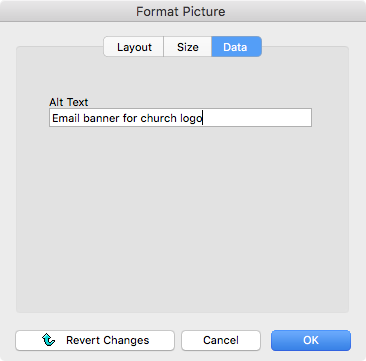366x361 pixels.
Task: Click title bar area left of the title
Action: coord(67,12)
